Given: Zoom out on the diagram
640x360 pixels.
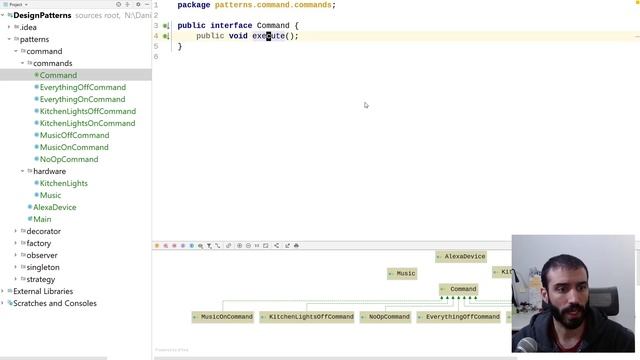Looking at the screenshot, I should (x=248, y=246).
